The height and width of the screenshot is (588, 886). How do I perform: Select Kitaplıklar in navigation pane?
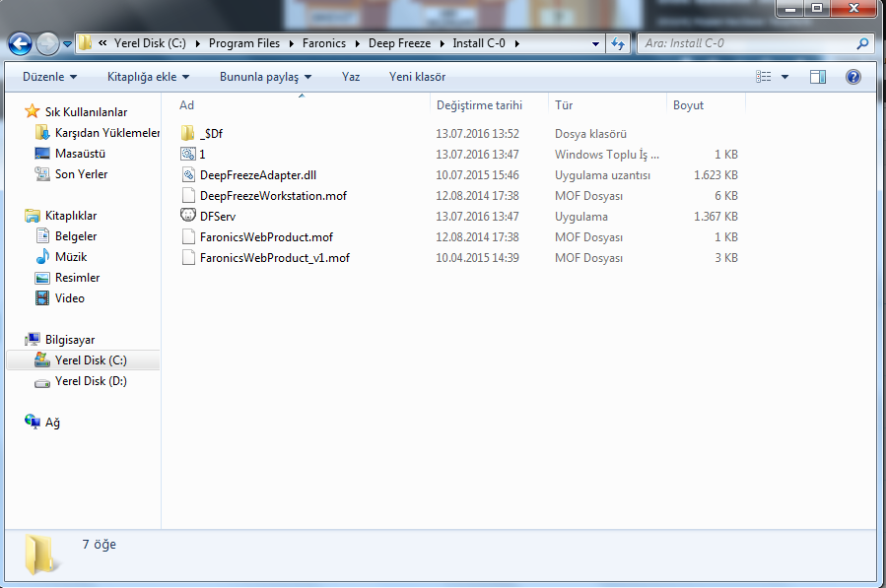pos(71,216)
